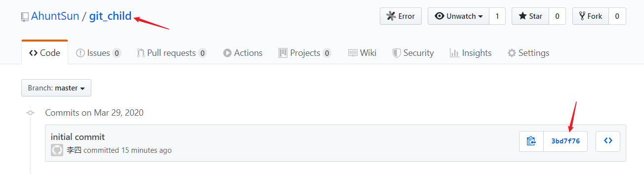Click the 李四 committer avatar
The height and width of the screenshot is (180, 644).
pos(57,150)
